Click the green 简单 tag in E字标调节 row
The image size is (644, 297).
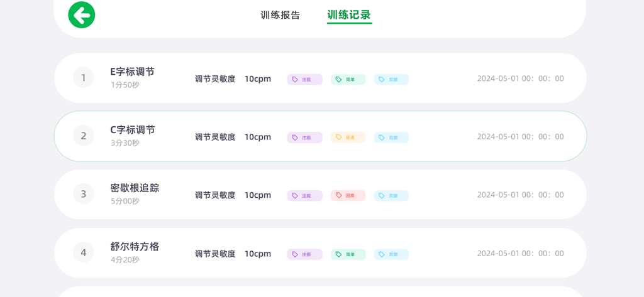pyautogui.click(x=348, y=80)
